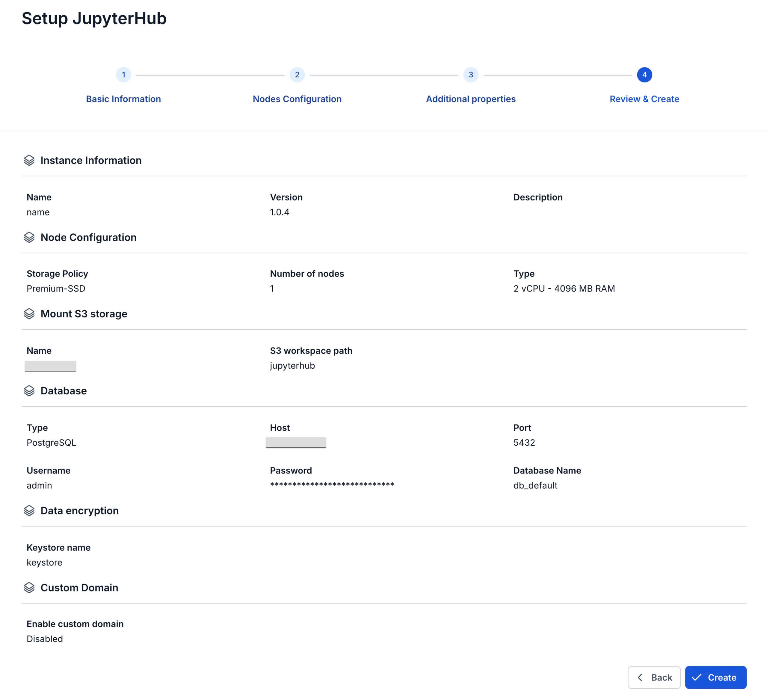The height and width of the screenshot is (700, 767).
Task: Click the Mount S3 storage heading
Action: tap(84, 314)
